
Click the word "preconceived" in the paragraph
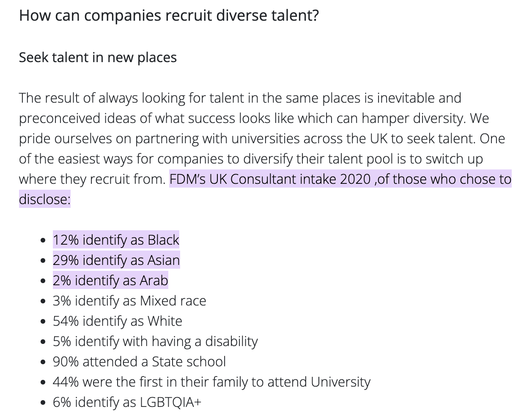[60, 118]
